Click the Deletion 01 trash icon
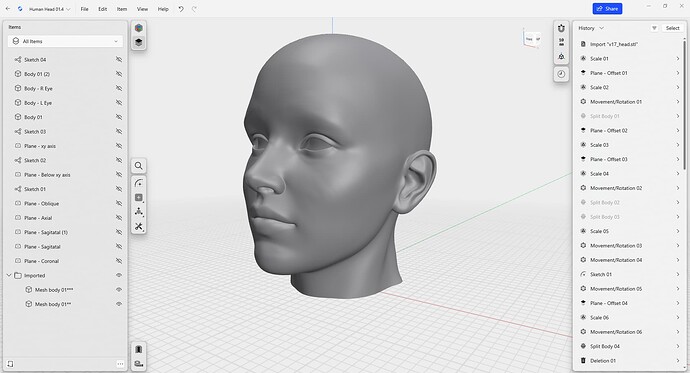This screenshot has width=690, height=373. [583, 361]
